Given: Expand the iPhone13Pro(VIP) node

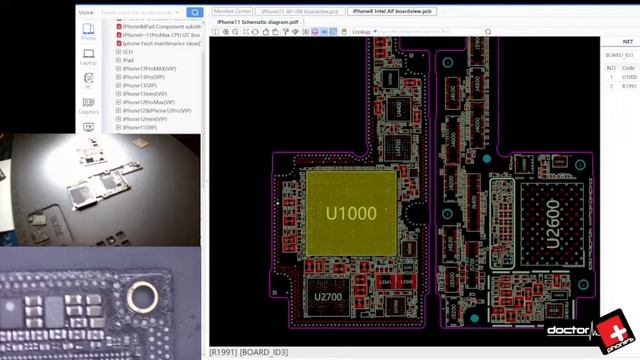Looking at the screenshot, I should 118,77.
